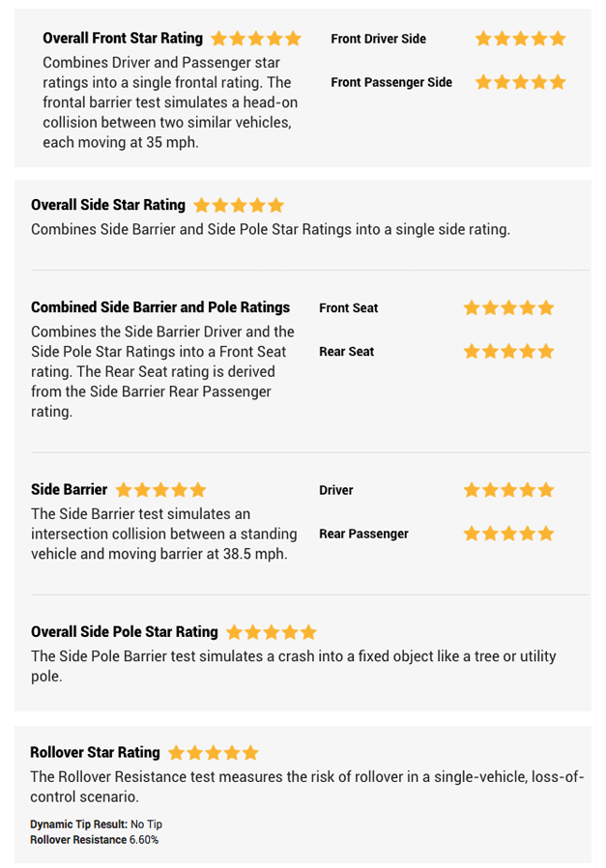Click the Rear Seat star rating
The height and width of the screenshot is (868, 606).
pos(508,351)
